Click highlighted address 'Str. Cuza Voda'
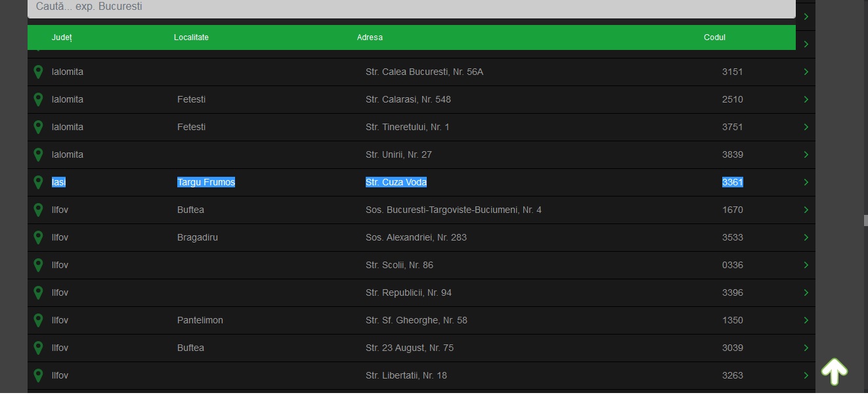This screenshot has width=868, height=395. pyautogui.click(x=396, y=182)
